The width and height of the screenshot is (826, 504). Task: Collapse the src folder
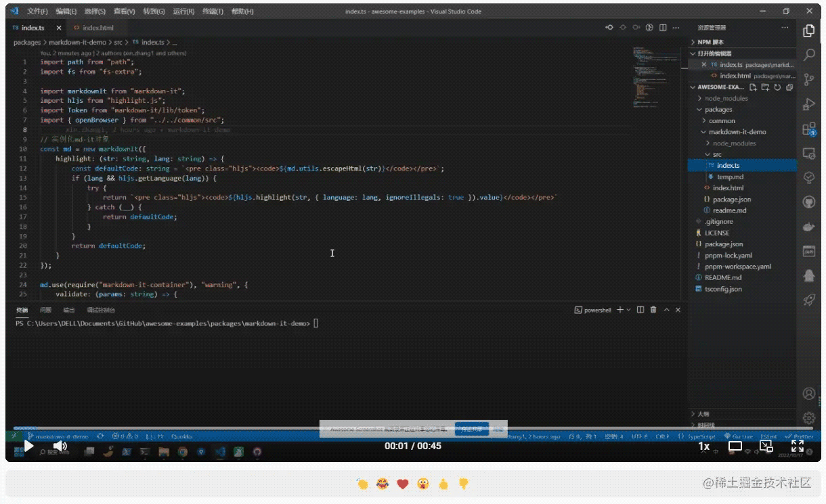tap(742, 155)
